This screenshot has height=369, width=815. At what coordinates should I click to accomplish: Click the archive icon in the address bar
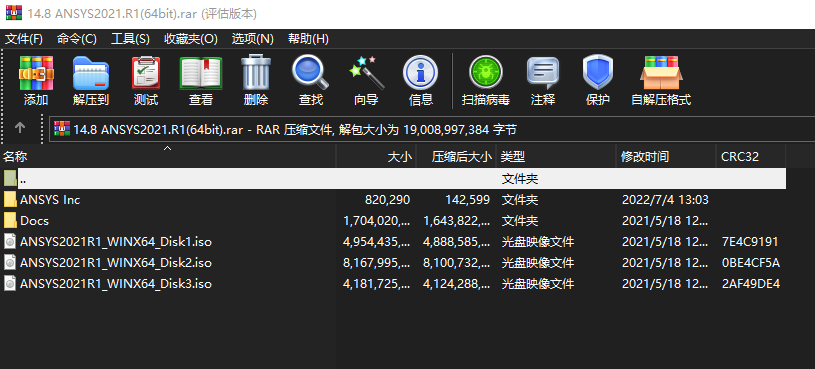click(62, 129)
